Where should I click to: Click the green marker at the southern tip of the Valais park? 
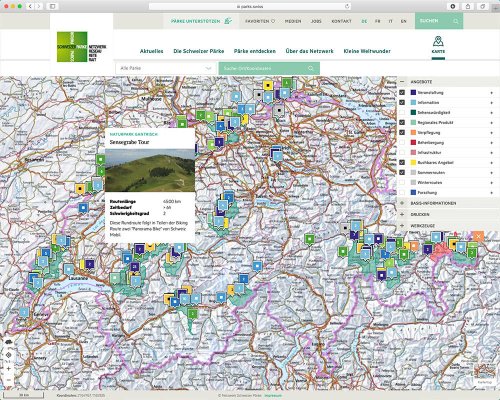(192, 314)
